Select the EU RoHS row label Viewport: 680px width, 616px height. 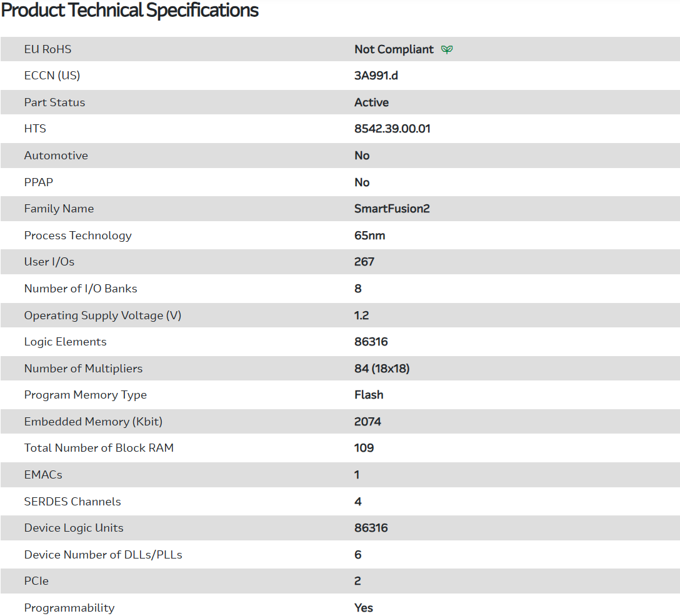(x=47, y=49)
